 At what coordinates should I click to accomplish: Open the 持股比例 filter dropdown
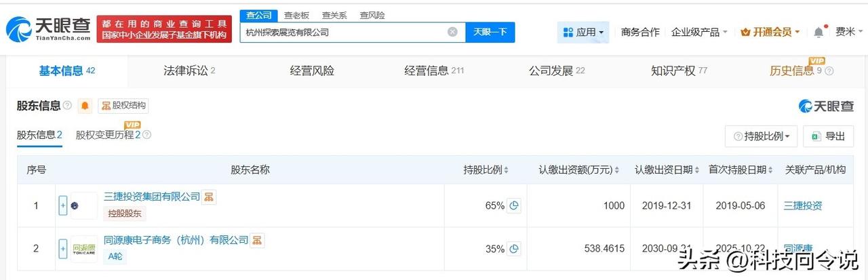point(761,136)
